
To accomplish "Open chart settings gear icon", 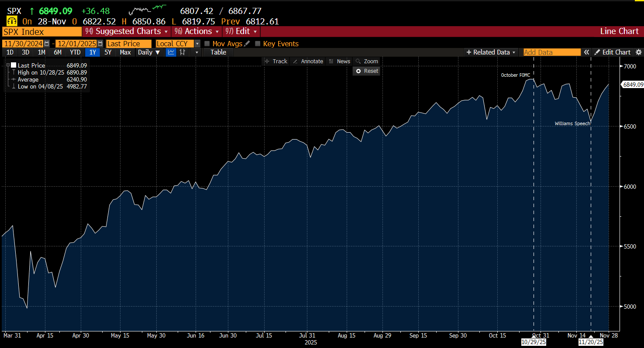I will [638, 52].
